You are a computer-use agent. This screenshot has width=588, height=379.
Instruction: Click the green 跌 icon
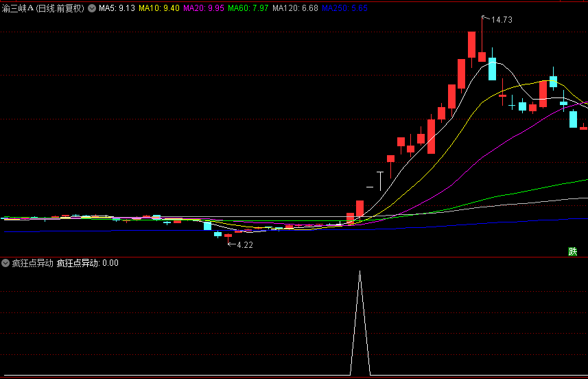(573, 251)
